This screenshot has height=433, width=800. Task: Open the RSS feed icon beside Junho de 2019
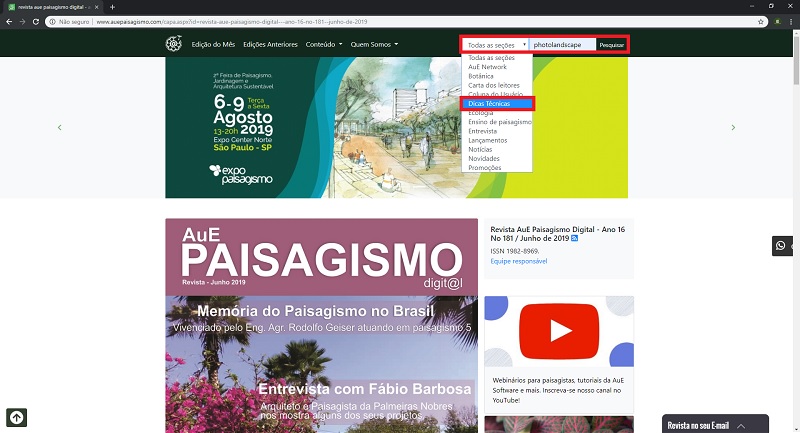574,238
